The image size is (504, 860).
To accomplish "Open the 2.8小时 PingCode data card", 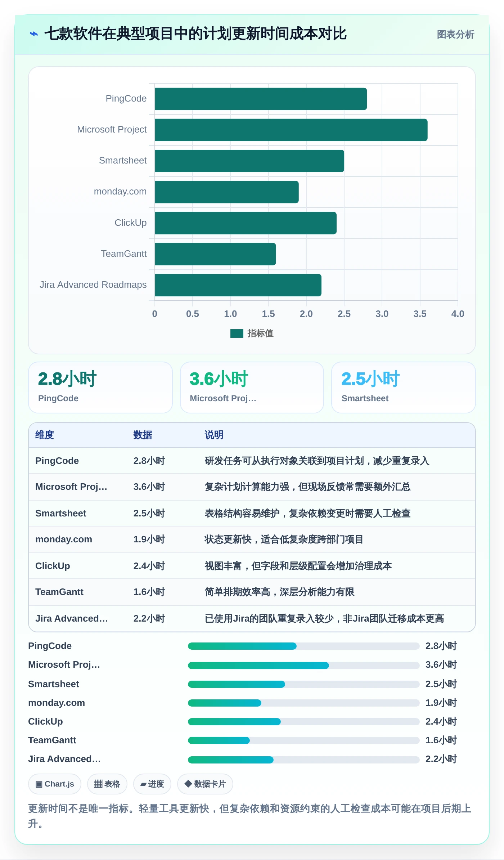I will coord(100,388).
